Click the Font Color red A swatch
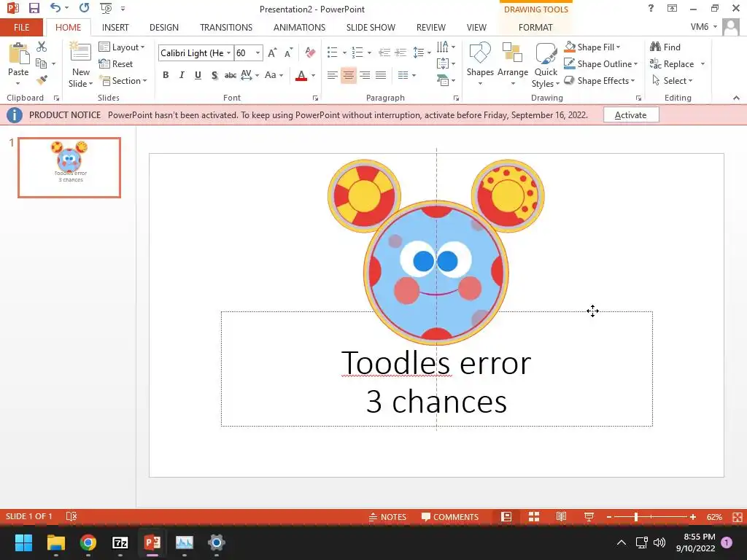The height and width of the screenshot is (560, 747). click(301, 75)
